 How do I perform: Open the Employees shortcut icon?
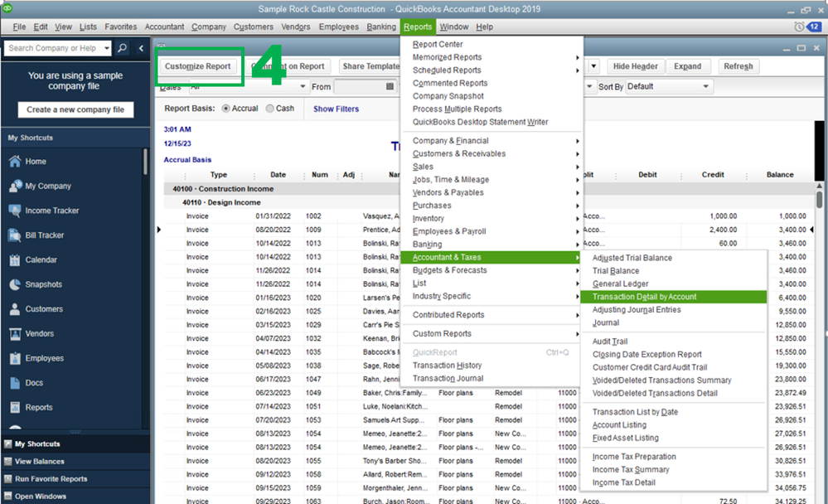pyautogui.click(x=15, y=358)
